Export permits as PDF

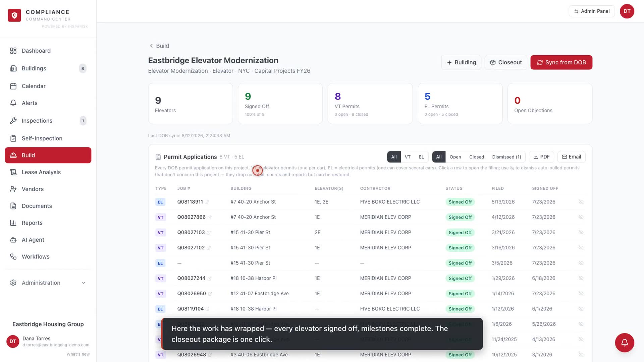[541, 157]
